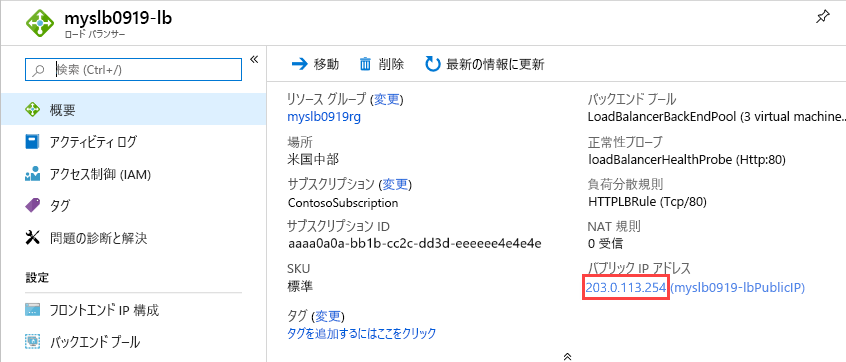This screenshot has width=846, height=362.
Task: Click the 概要 overview icon
Action: tap(33, 110)
